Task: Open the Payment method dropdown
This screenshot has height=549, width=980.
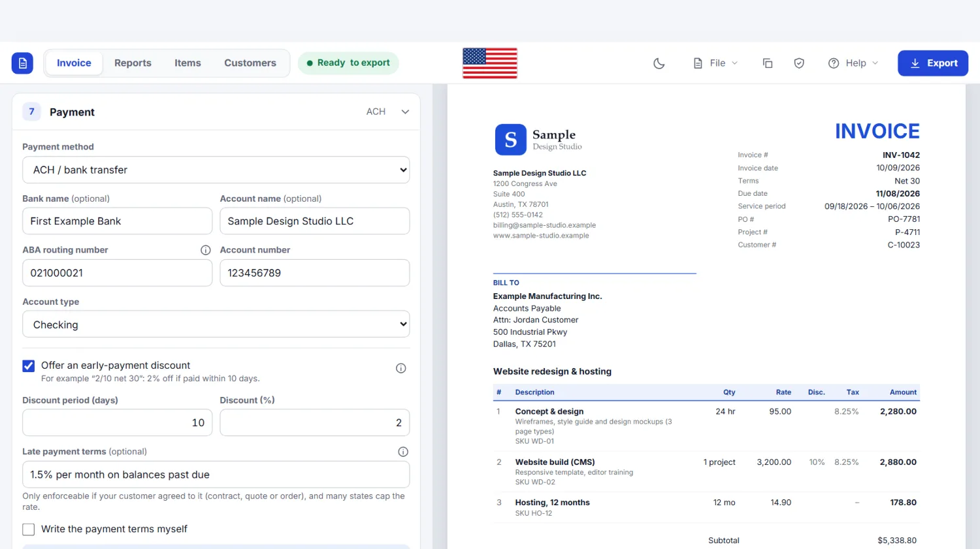Action: [x=216, y=170]
